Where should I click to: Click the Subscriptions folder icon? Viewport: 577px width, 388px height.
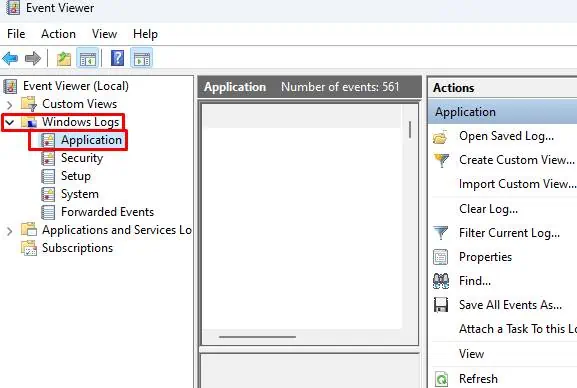click(x=29, y=248)
